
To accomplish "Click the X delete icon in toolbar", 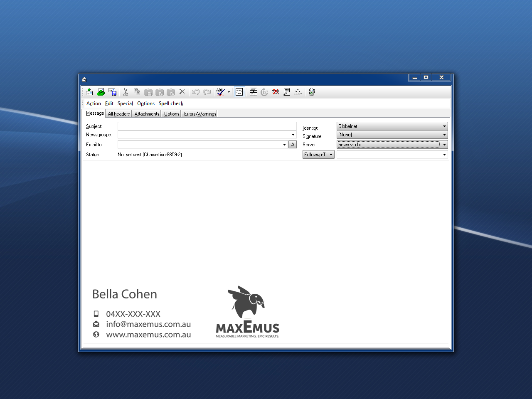I will tap(182, 92).
